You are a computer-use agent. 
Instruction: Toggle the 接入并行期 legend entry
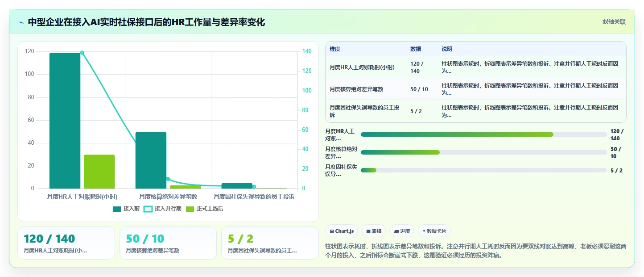[x=162, y=209]
